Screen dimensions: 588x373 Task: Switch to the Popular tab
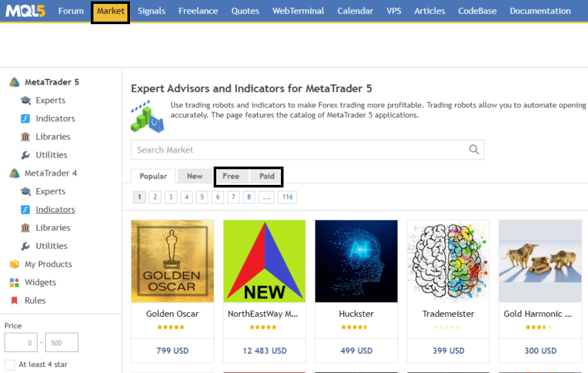(x=153, y=176)
